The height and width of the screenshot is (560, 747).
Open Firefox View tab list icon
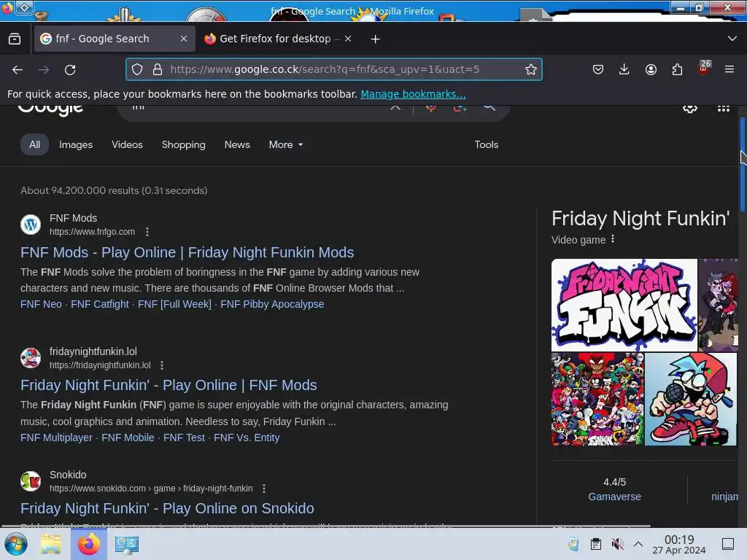pos(15,39)
